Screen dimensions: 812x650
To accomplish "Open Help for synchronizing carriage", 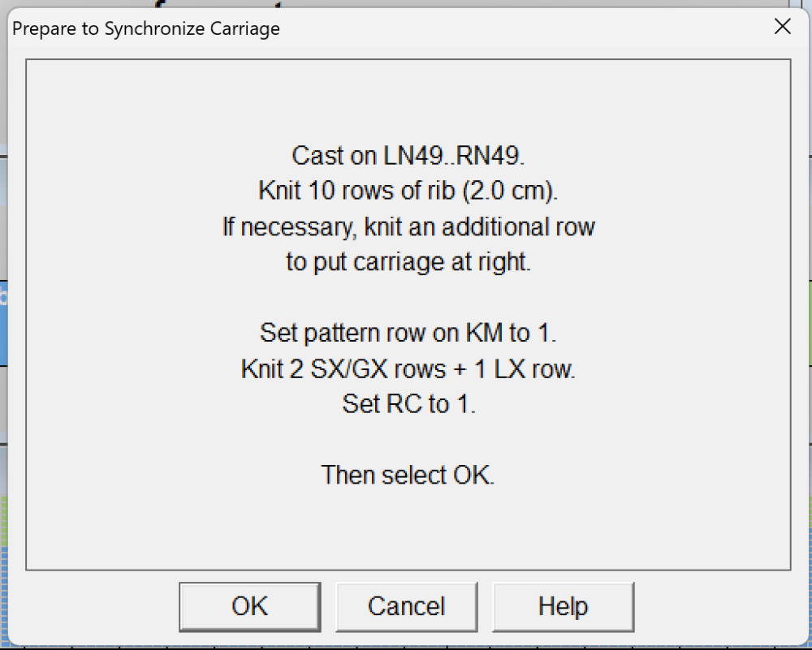I will point(563,606).
